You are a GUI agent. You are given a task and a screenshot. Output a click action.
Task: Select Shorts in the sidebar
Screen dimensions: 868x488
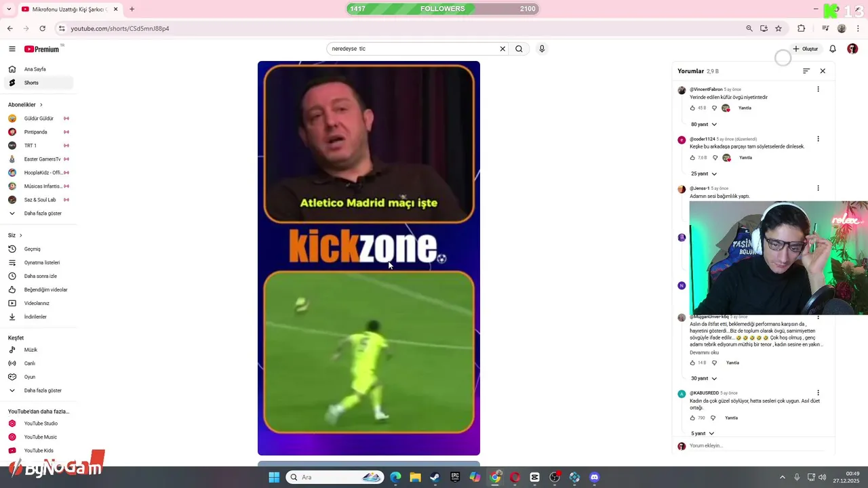38,83
